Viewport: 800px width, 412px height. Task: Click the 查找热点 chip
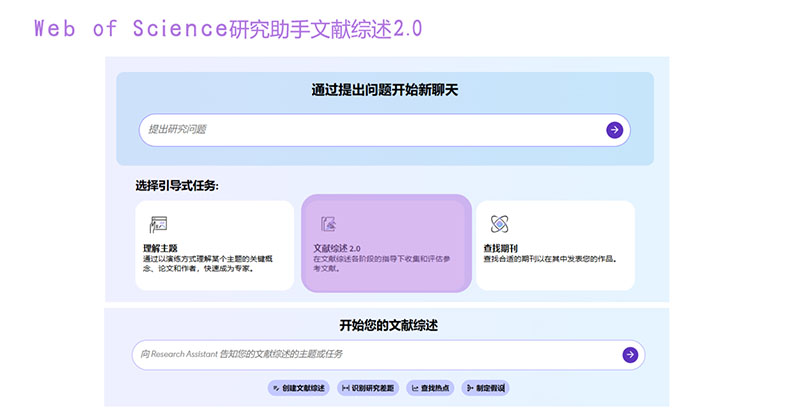tap(430, 388)
